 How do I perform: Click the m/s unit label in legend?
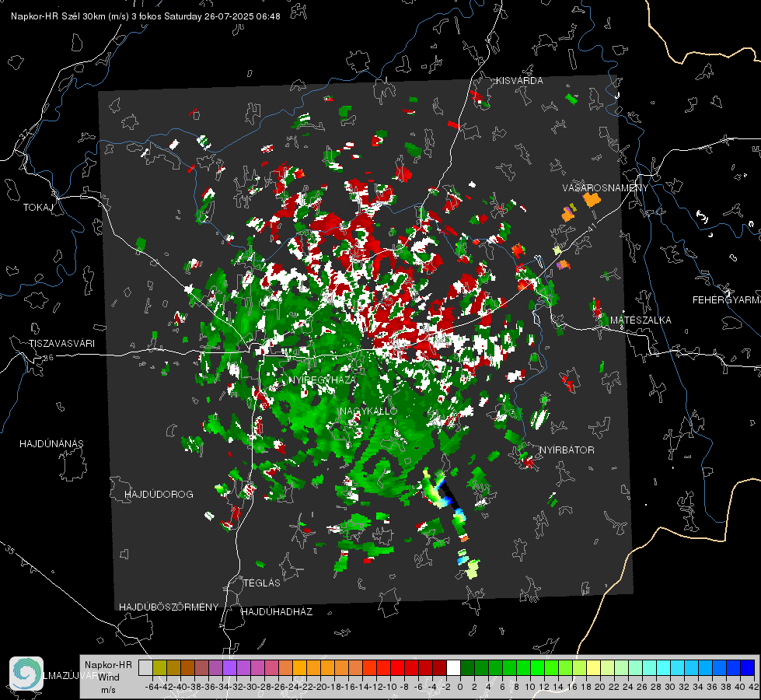tap(108, 690)
